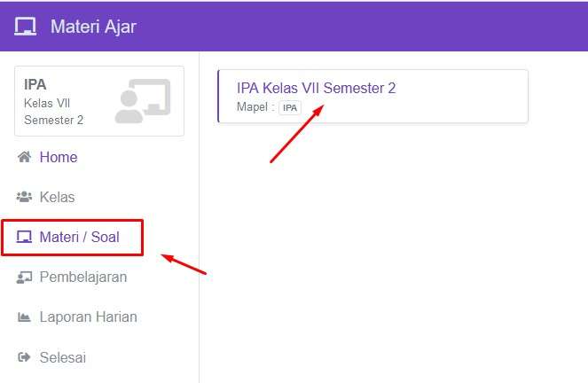Open the IPA Kelas VII Semester 2 link
The width and height of the screenshot is (588, 383).
click(316, 88)
